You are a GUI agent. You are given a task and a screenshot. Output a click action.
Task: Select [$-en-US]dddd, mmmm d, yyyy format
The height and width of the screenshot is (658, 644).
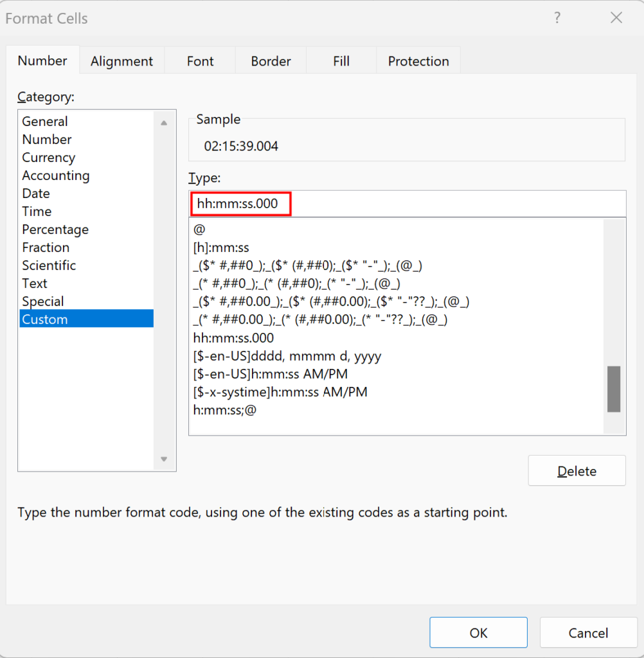click(287, 355)
